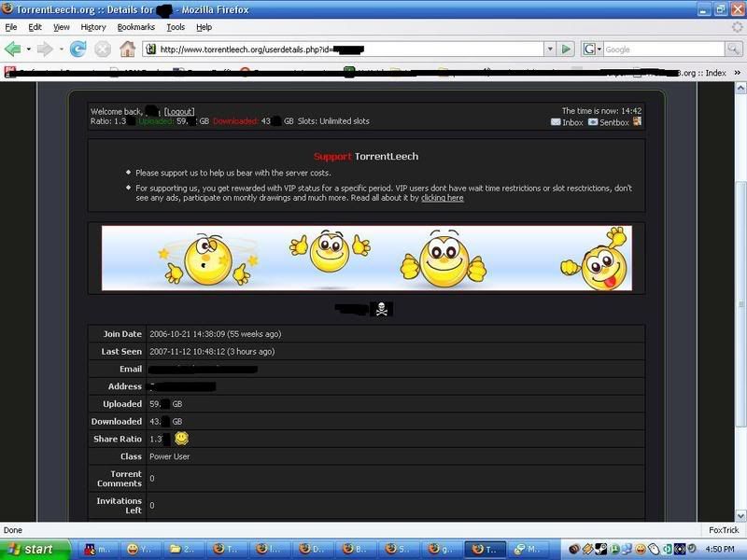Click the grey Forward arrow button
The height and width of the screenshot is (560, 747).
[45, 49]
